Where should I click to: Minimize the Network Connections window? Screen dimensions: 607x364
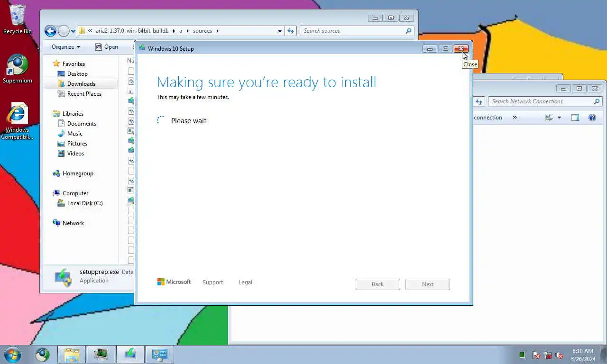tap(563, 88)
